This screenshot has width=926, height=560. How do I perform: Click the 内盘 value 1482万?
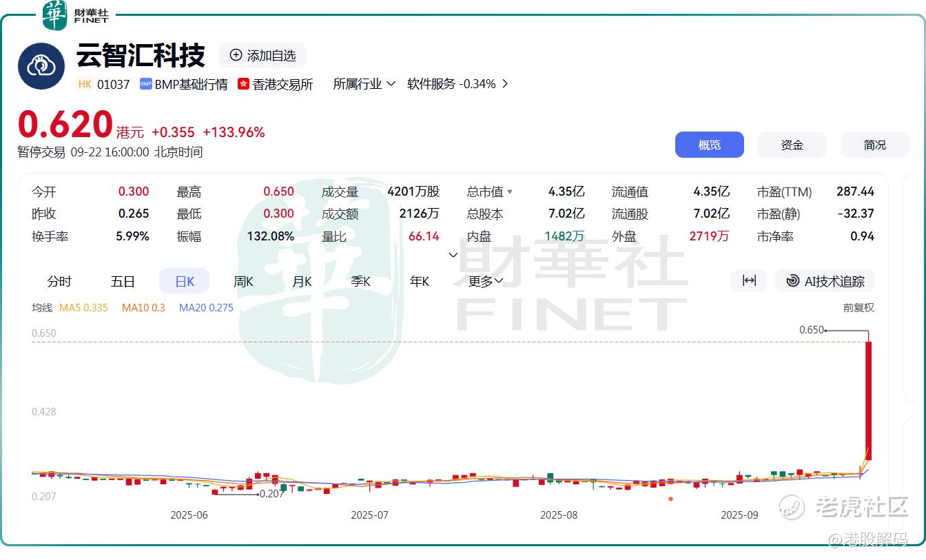tap(564, 236)
